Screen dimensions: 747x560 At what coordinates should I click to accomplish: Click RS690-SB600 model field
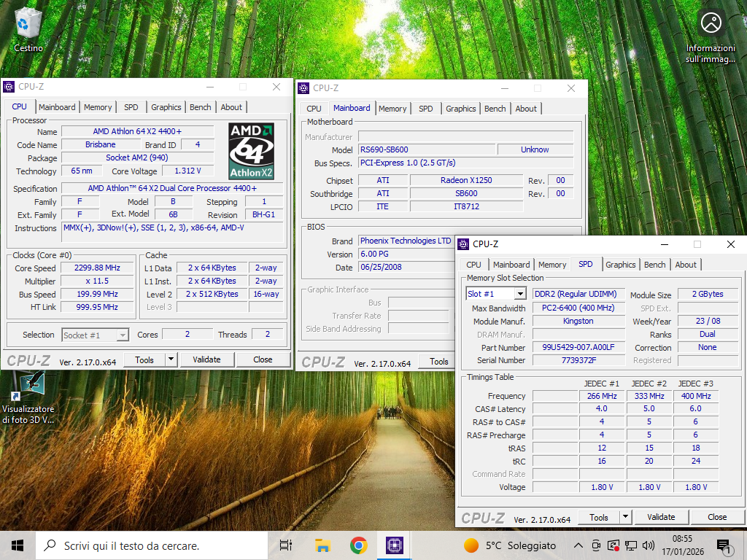pyautogui.click(x=427, y=149)
